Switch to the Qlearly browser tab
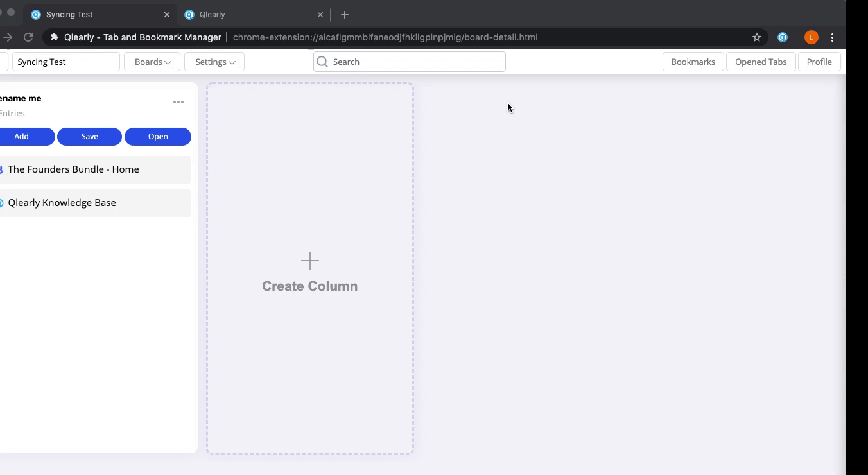This screenshot has width=868, height=475. pos(254,14)
